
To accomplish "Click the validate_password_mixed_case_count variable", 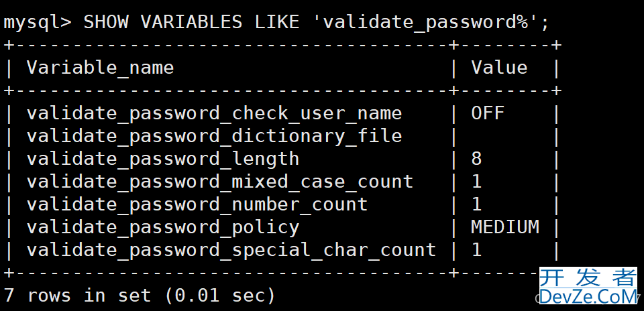I will tap(220, 182).
